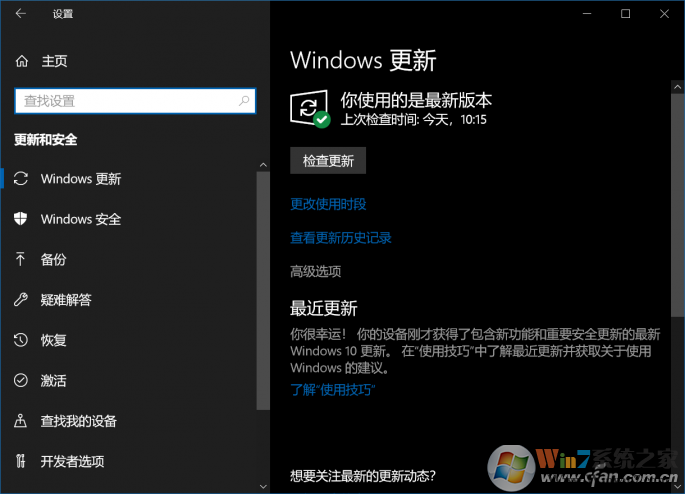
Task: Click the update status icon with green check
Action: [x=310, y=109]
